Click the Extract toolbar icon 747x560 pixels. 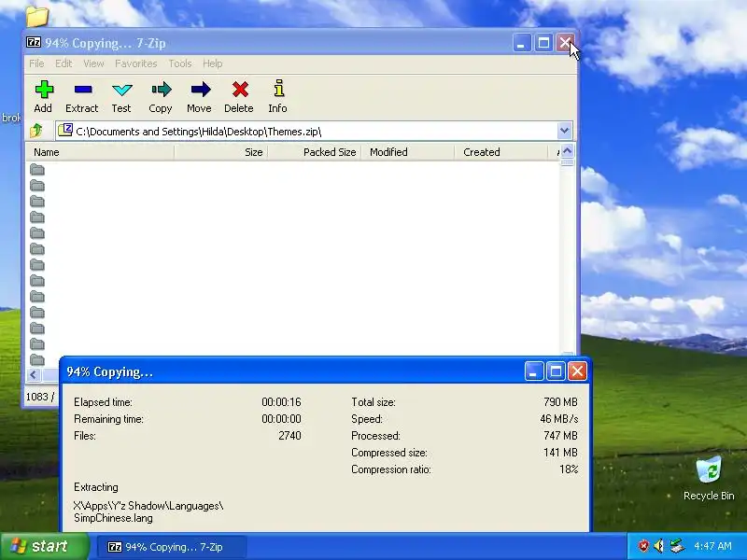tap(82, 97)
